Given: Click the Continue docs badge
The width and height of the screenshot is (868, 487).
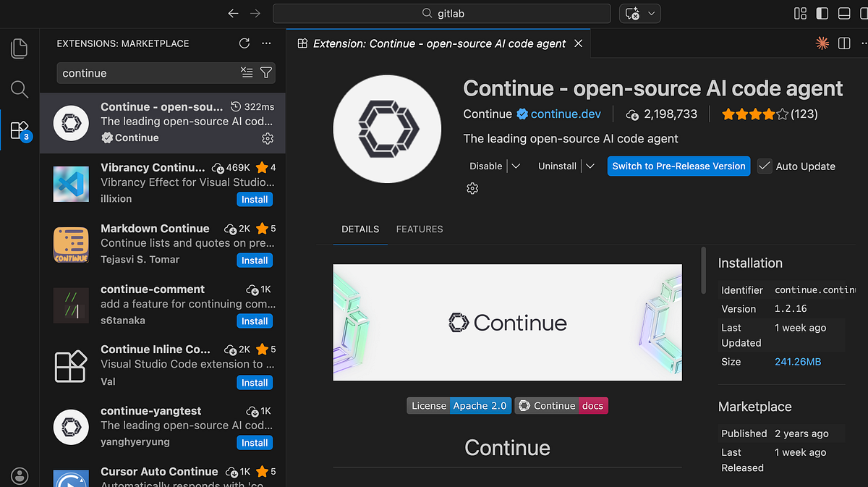Looking at the screenshot, I should [x=561, y=405].
